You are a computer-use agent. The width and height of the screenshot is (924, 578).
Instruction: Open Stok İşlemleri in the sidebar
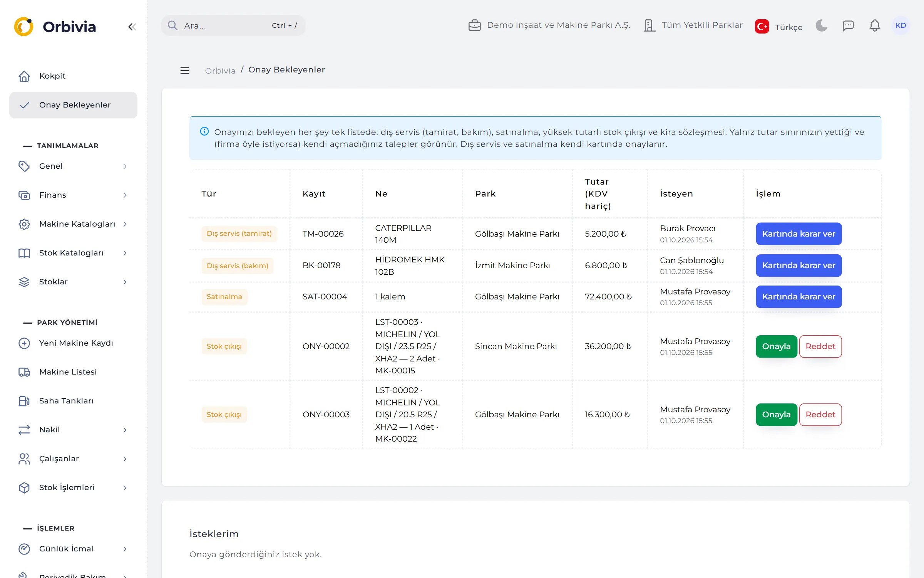73,487
